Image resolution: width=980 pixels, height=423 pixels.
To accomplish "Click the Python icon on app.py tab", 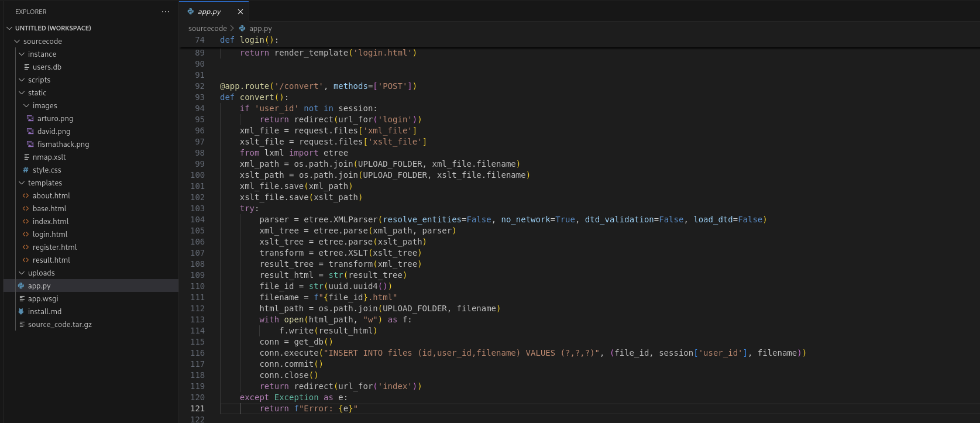I will 191,12.
